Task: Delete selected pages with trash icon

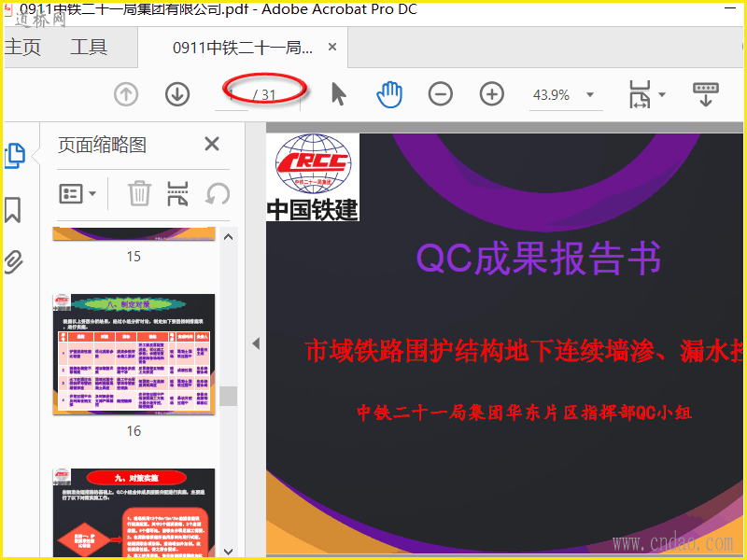Action: 139,193
